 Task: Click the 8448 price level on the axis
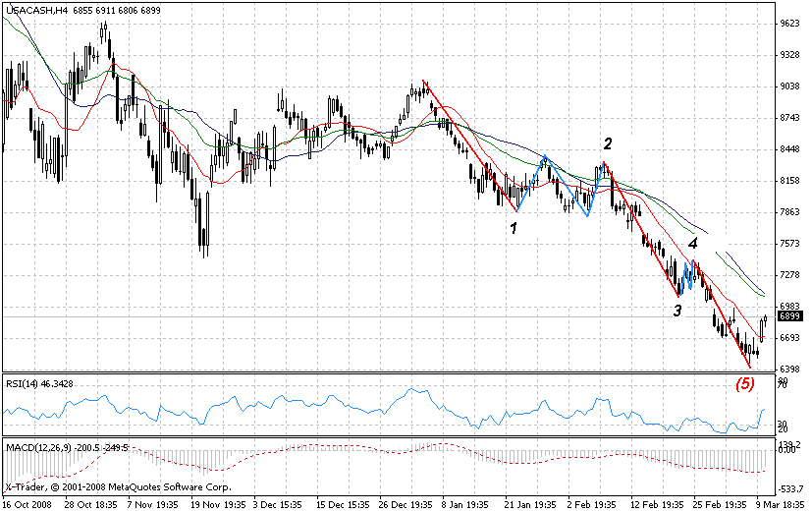point(788,150)
